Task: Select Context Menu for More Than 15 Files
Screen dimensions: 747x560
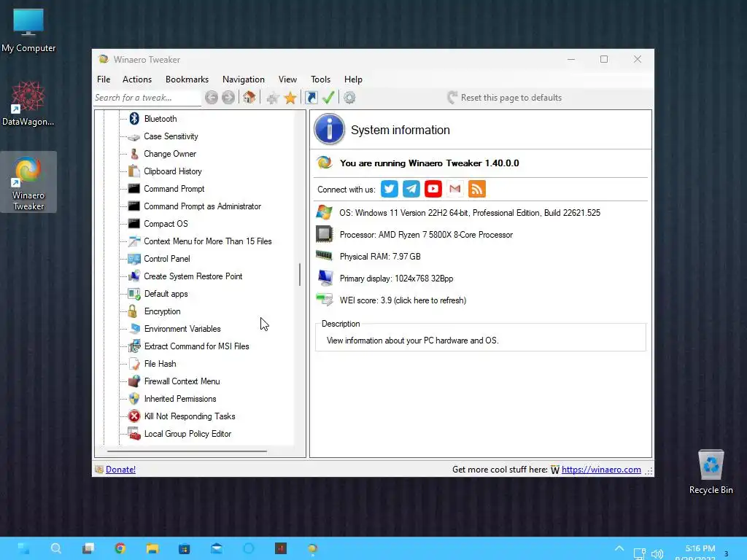Action: (208, 241)
